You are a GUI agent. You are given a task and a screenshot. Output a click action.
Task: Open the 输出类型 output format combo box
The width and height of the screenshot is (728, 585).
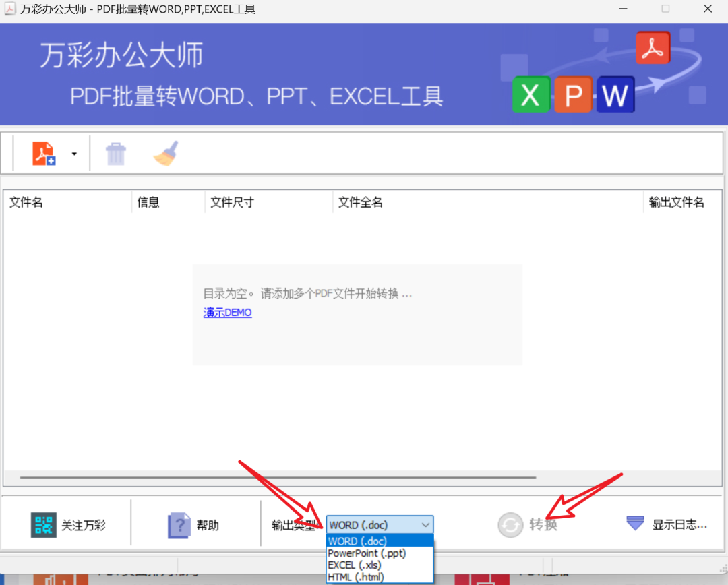click(x=425, y=524)
